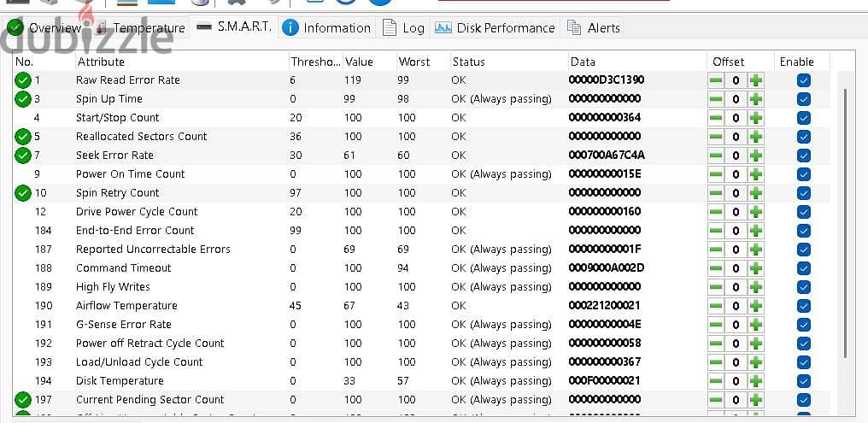This screenshot has height=423, width=868.
Task: Click data value 00000D3C1390
Action: point(607,80)
